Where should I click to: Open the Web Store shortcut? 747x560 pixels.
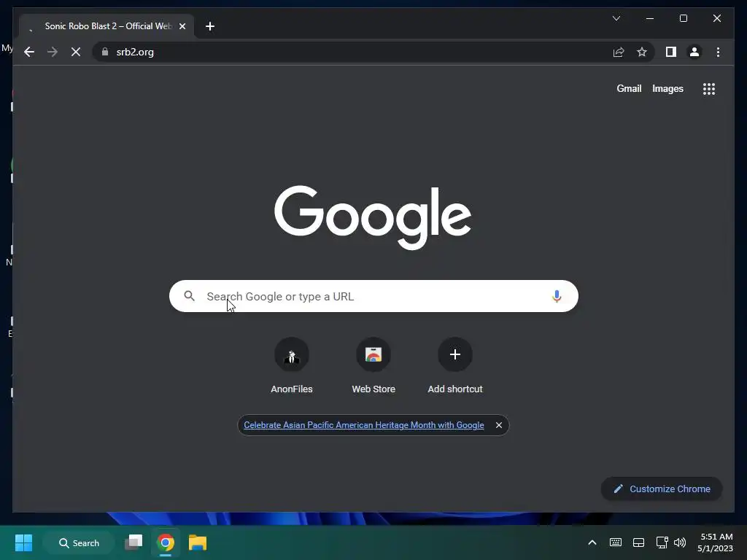[373, 366]
